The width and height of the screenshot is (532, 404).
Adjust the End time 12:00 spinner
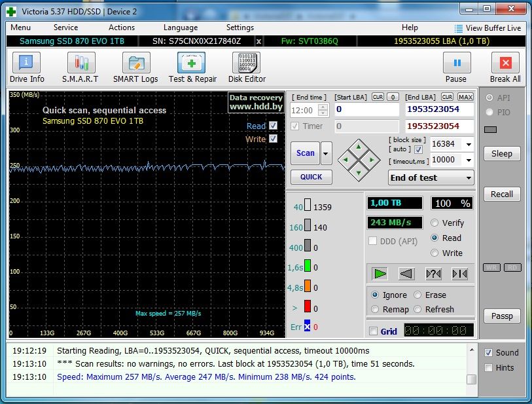click(323, 110)
